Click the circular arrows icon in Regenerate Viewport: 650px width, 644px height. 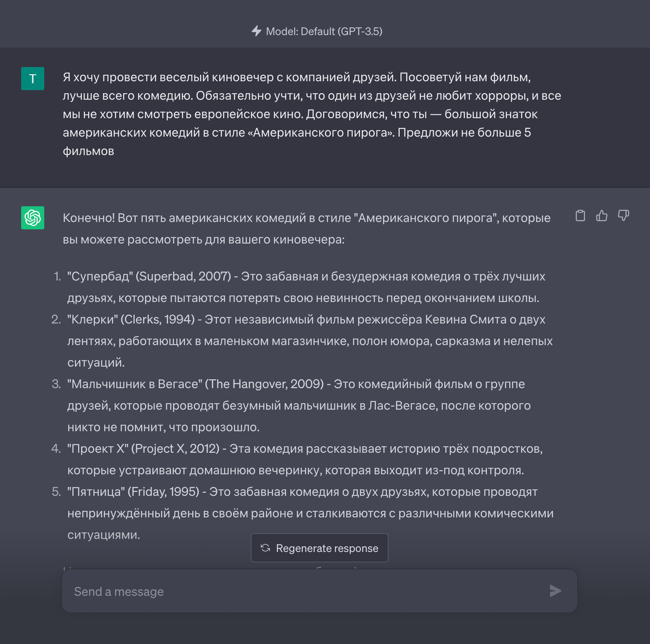265,548
